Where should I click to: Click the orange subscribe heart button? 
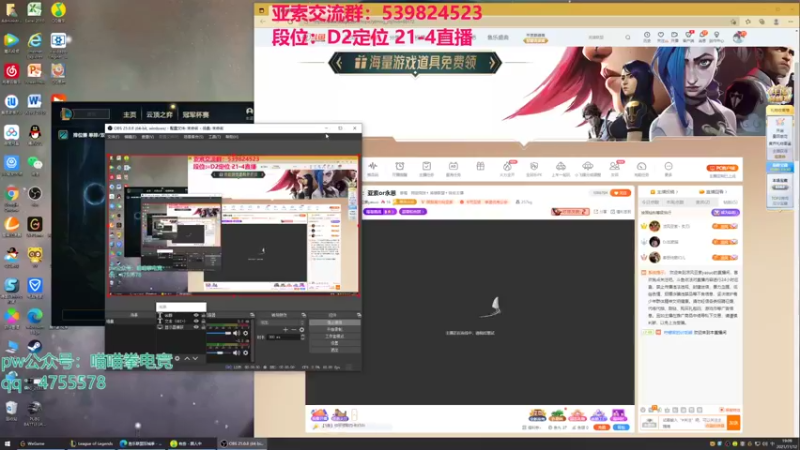(x=621, y=193)
